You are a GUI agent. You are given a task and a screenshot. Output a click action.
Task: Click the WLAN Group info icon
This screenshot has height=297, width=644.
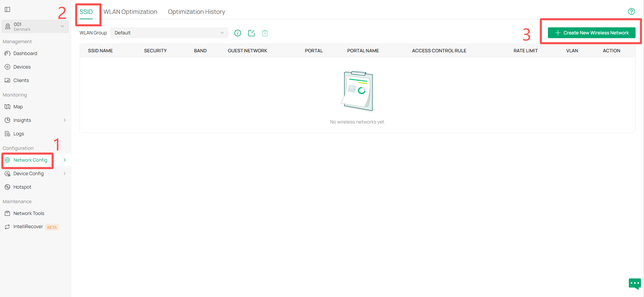coord(237,33)
